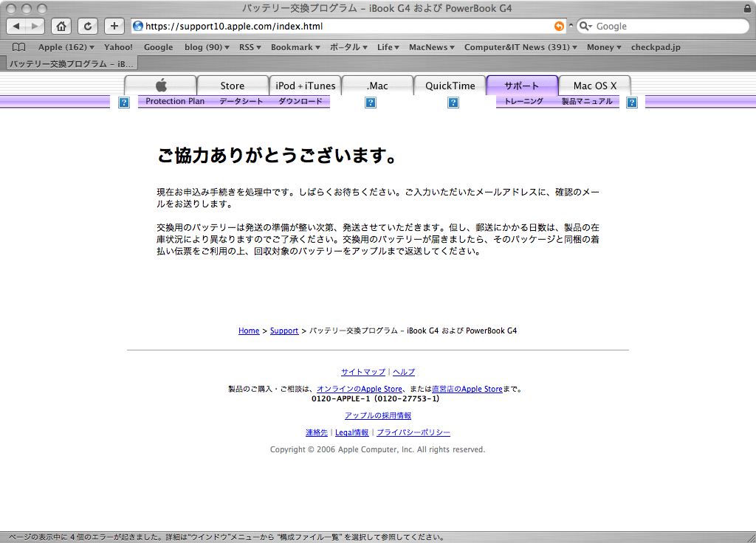Add a bookmark with the plus button
This screenshot has height=543, width=756.
(x=114, y=26)
